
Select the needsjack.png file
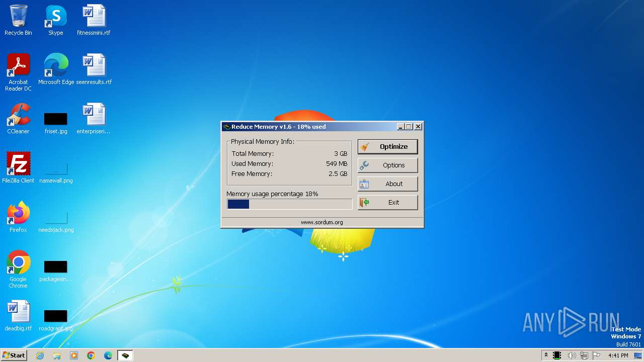click(x=56, y=222)
